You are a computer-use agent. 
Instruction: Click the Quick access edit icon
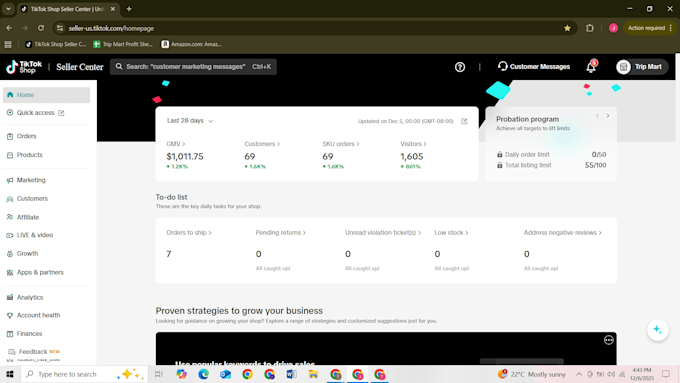point(61,113)
